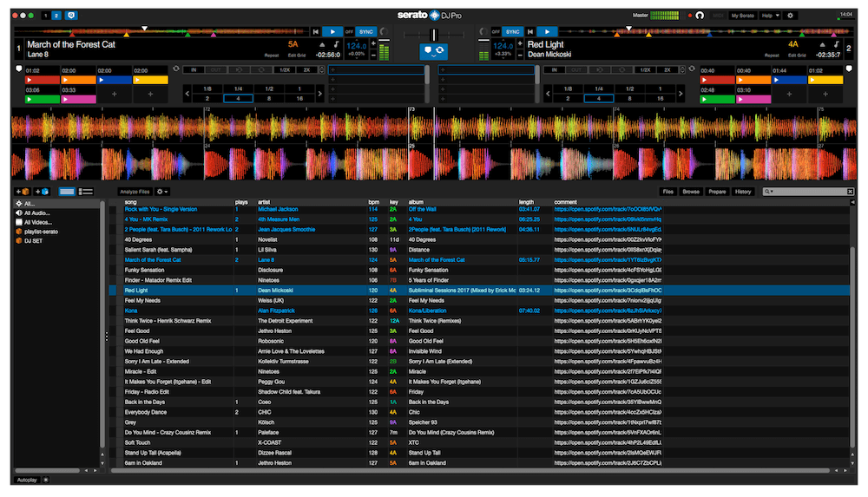Jump deck 2 to track start

tap(530, 32)
